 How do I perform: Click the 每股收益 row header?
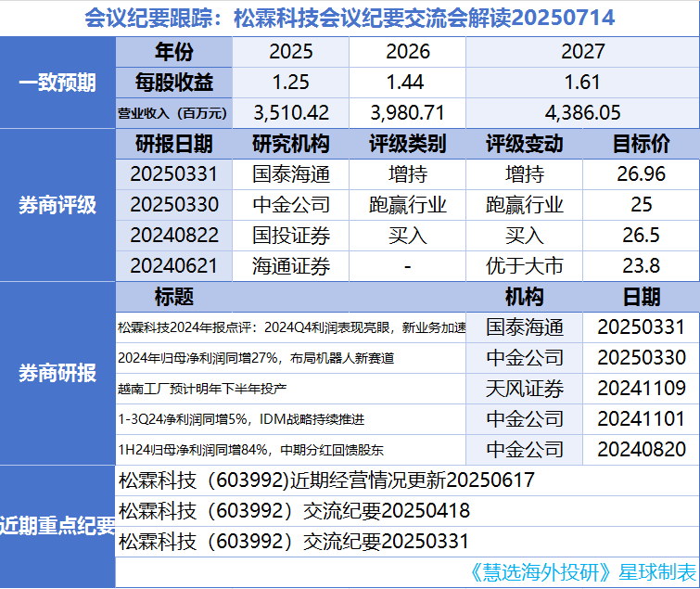click(174, 83)
